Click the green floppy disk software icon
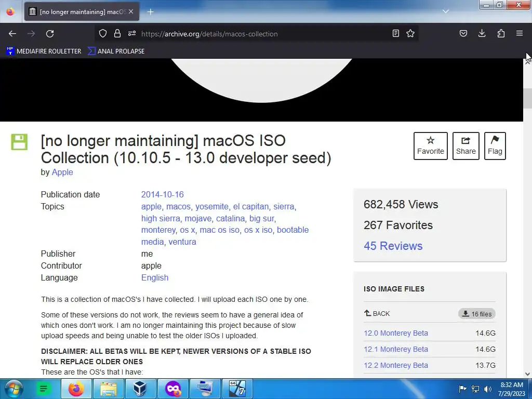532x399 pixels. (x=19, y=142)
